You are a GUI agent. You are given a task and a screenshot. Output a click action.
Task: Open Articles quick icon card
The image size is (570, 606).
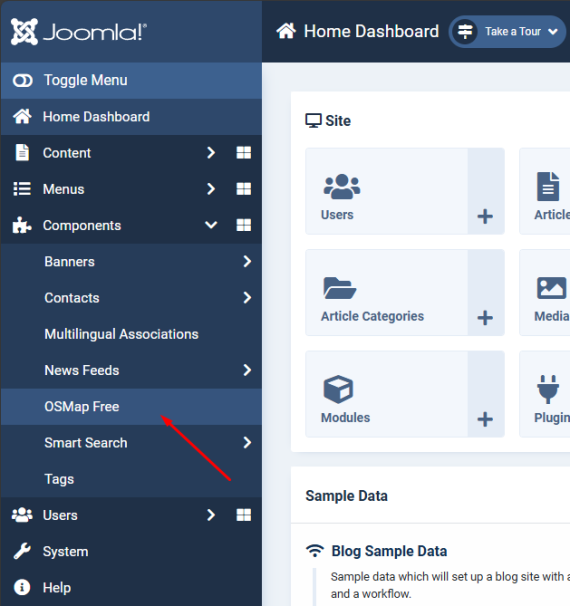click(545, 191)
